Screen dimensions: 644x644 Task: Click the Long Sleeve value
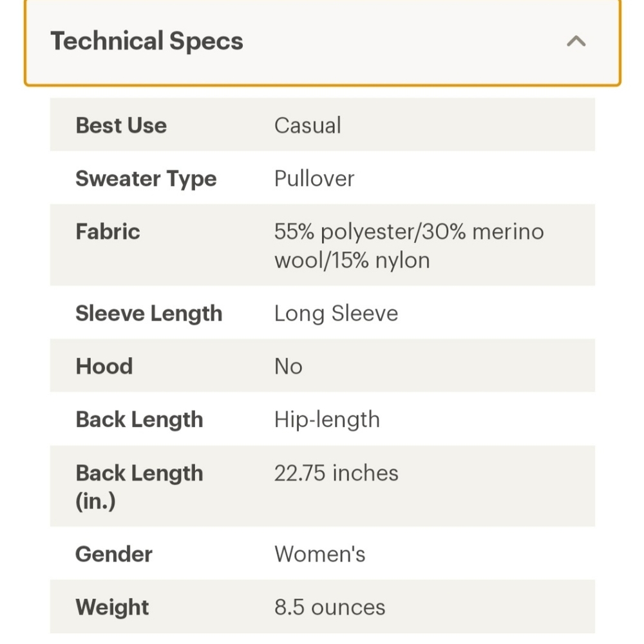(336, 314)
